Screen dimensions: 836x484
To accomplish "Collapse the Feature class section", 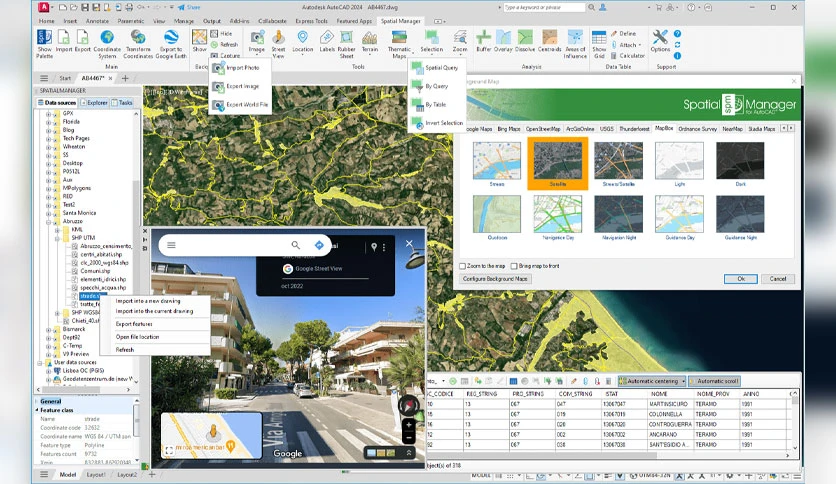I will tap(37, 410).
